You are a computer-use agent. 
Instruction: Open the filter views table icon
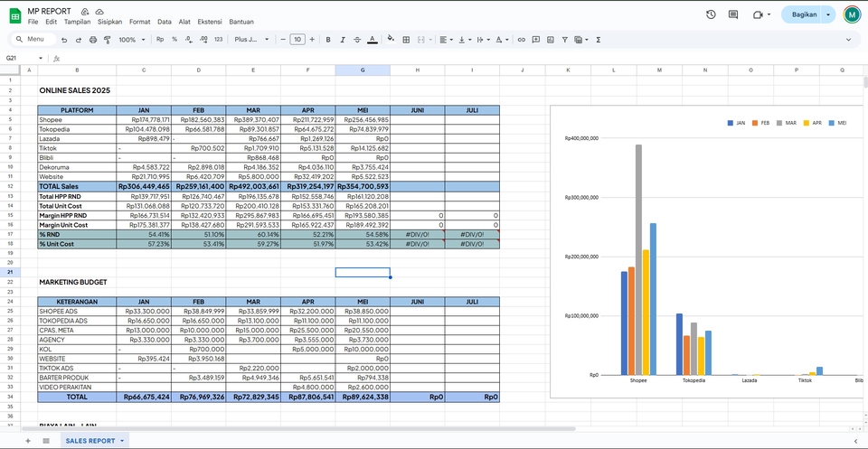[x=578, y=40]
